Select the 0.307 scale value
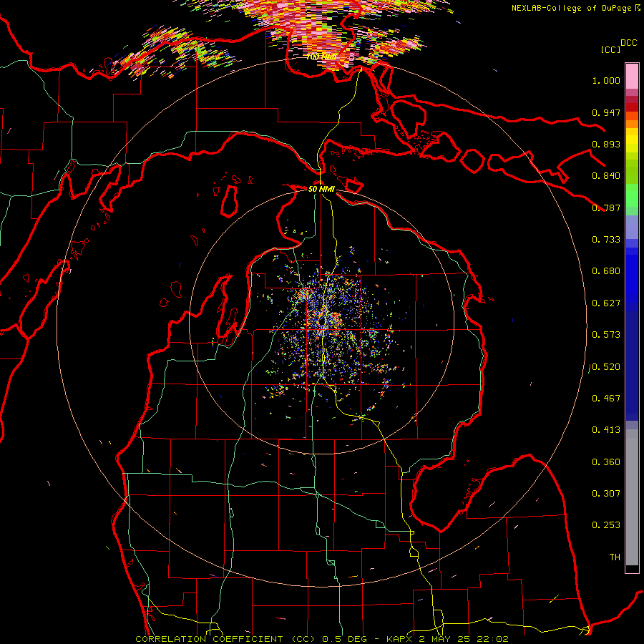 (606, 494)
